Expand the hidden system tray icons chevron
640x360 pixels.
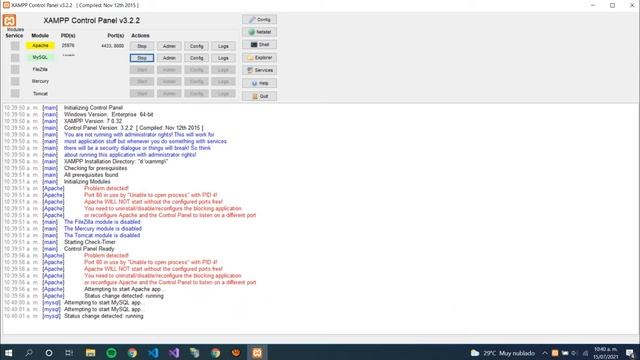544,353
